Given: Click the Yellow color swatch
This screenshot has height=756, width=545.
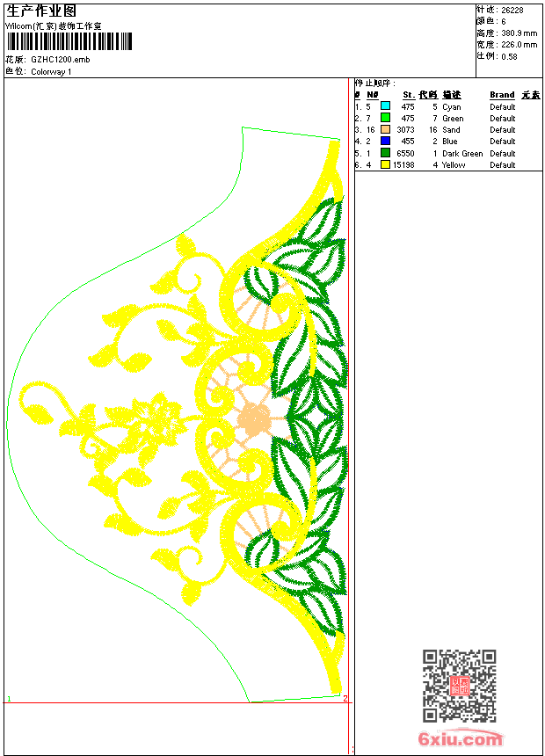Looking at the screenshot, I should (x=385, y=164).
